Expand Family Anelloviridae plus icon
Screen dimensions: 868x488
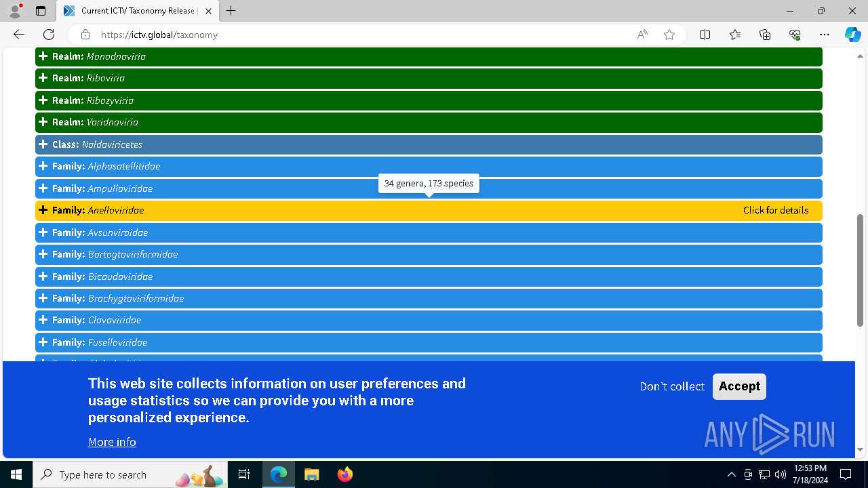pos(43,210)
